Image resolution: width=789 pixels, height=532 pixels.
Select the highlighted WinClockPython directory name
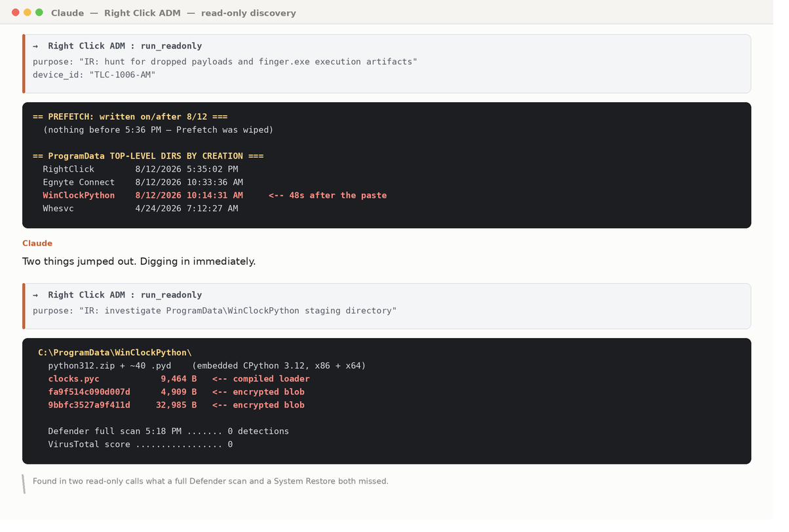click(x=79, y=195)
